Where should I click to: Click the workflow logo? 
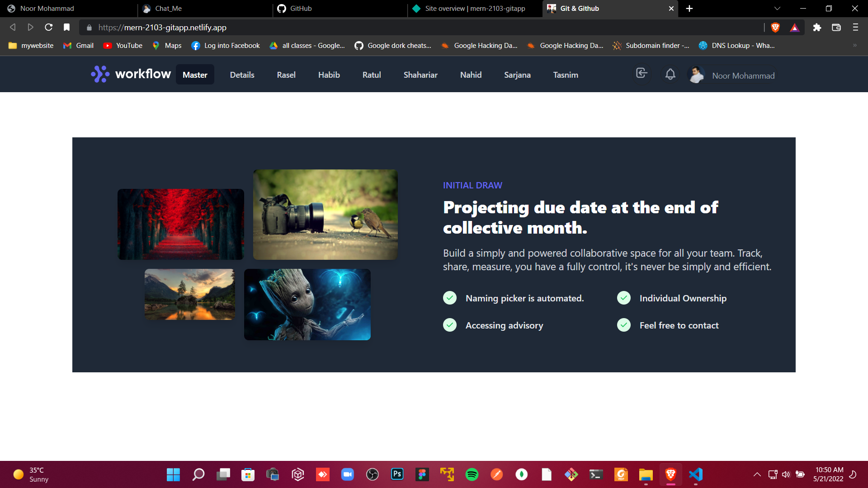pyautogui.click(x=131, y=74)
